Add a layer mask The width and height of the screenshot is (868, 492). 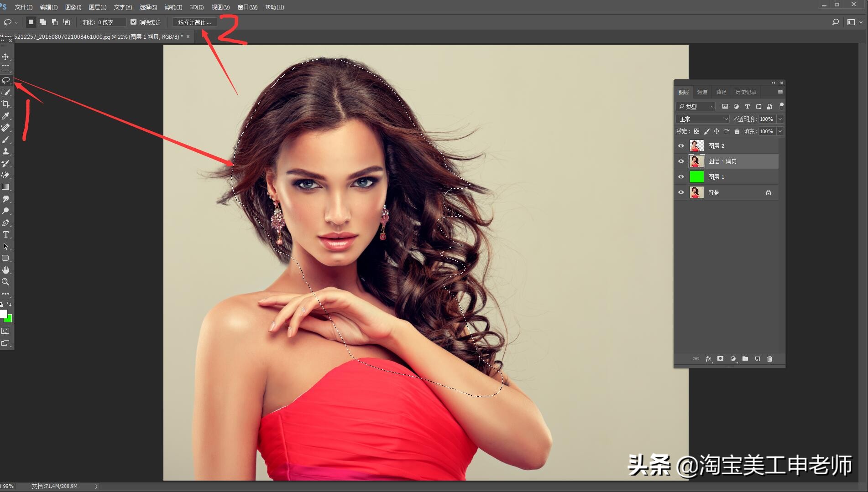tap(720, 359)
